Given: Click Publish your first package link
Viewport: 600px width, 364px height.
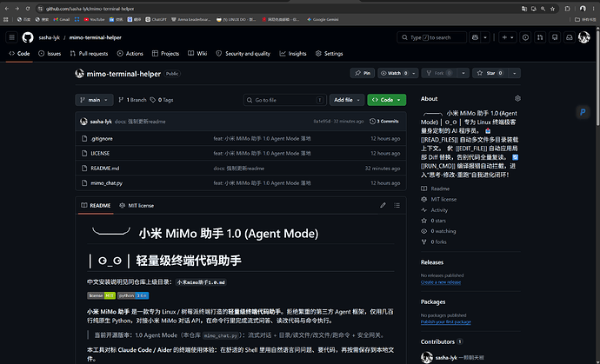Looking at the screenshot, I should pyautogui.click(x=446, y=322).
